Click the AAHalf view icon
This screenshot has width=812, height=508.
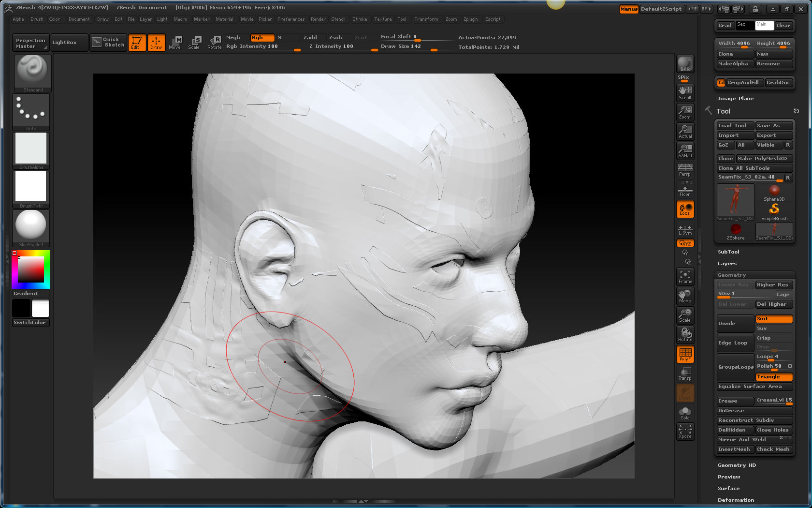point(685,150)
